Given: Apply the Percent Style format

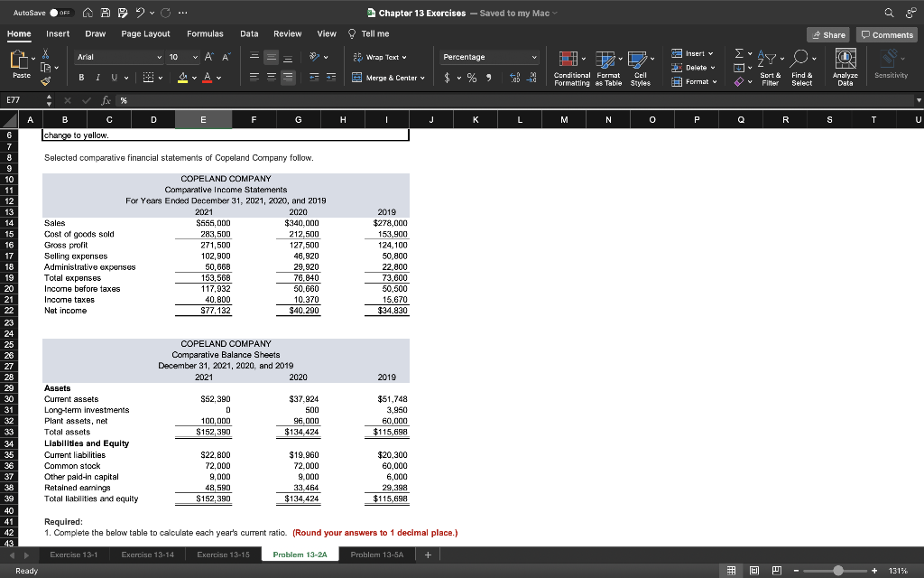Looking at the screenshot, I should (471, 79).
